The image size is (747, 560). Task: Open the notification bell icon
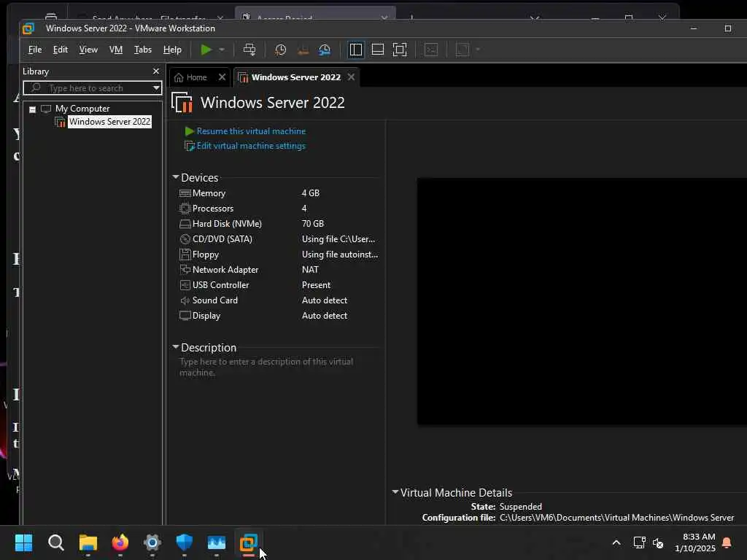pos(727,542)
